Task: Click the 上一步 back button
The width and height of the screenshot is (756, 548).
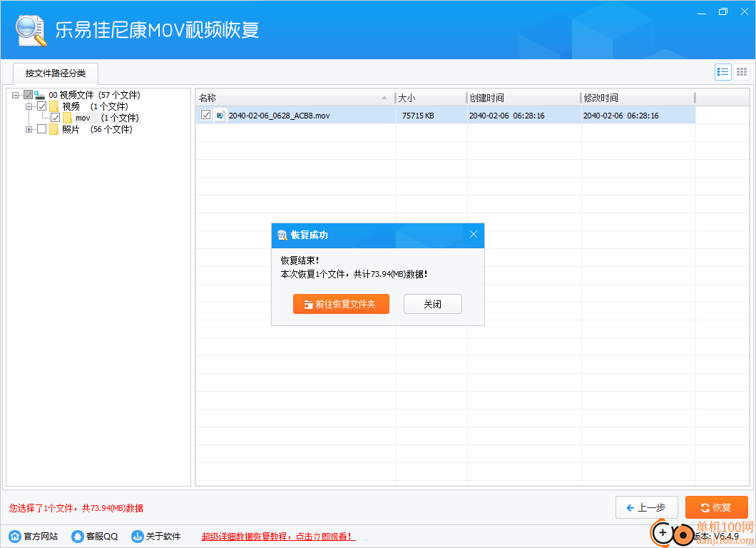Action: coord(647,507)
